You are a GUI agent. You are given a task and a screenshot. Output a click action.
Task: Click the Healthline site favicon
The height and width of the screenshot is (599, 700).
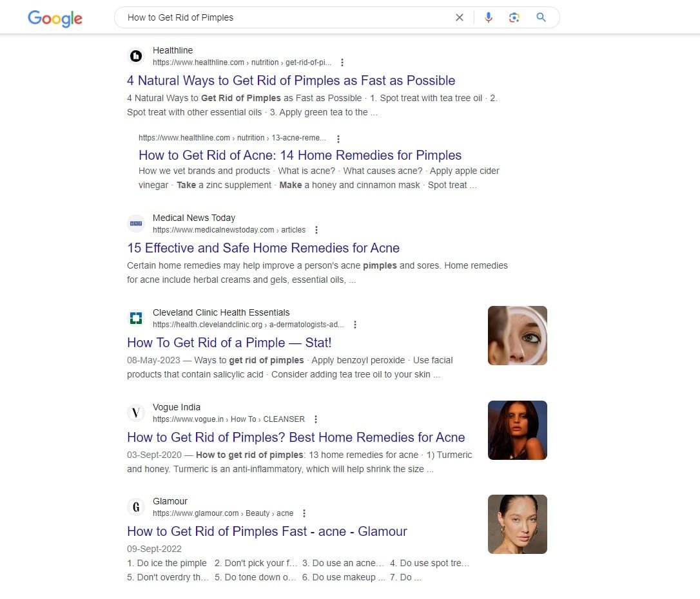pos(136,56)
